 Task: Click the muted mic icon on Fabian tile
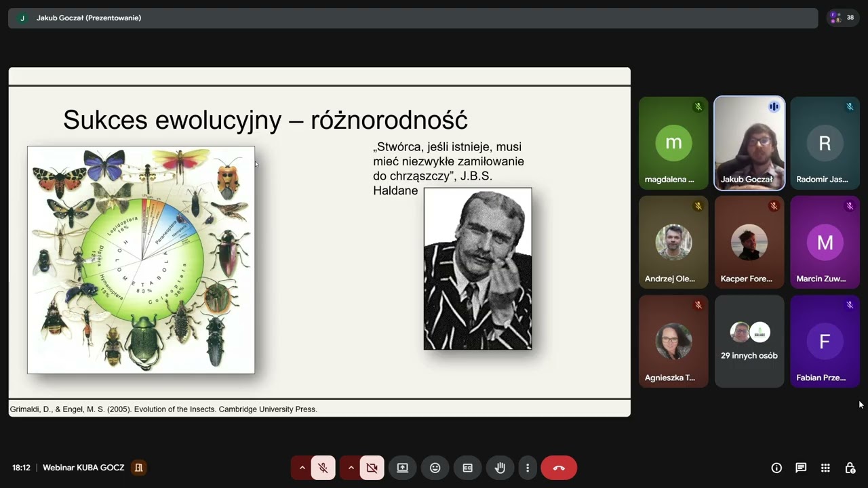coord(849,305)
